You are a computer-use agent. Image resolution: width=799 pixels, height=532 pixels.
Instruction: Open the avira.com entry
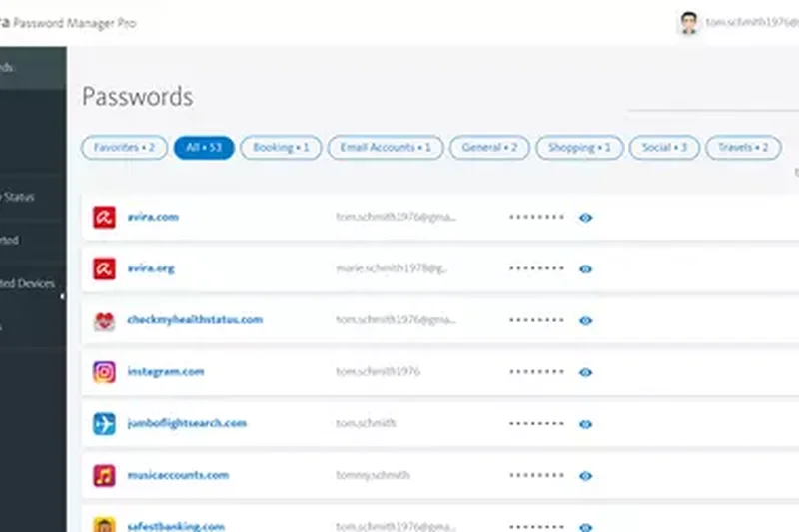[x=153, y=217]
